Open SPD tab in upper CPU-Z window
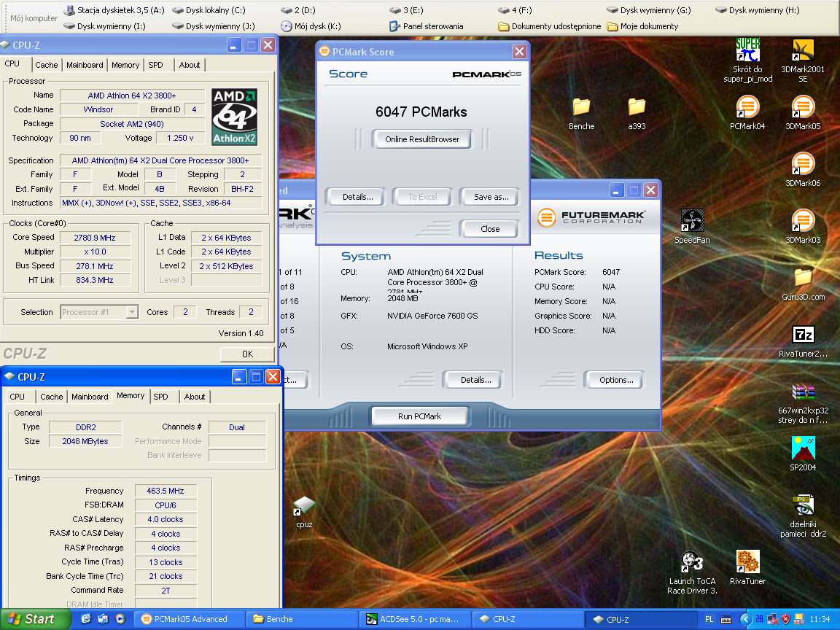840x630 pixels. (x=155, y=65)
